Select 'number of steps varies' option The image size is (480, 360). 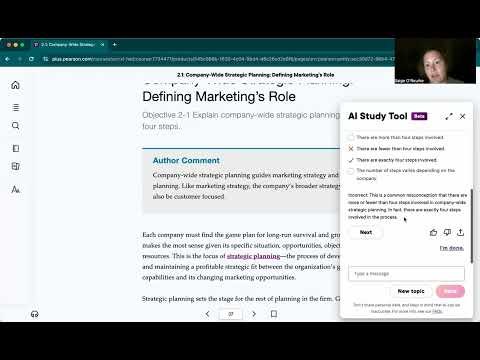[401, 174]
